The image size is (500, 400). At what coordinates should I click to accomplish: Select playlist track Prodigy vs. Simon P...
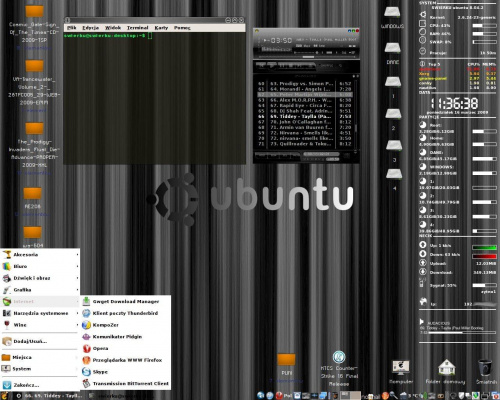[x=304, y=84]
